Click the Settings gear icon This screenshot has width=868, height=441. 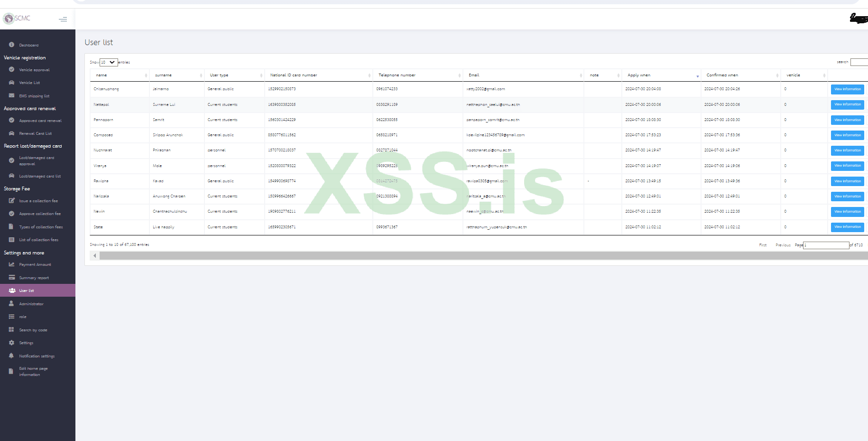(11, 342)
